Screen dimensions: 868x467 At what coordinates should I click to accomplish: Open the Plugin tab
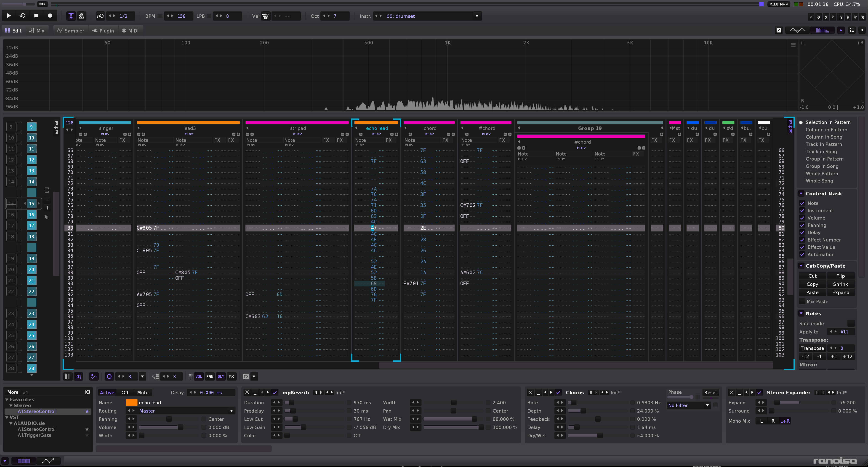click(x=103, y=30)
